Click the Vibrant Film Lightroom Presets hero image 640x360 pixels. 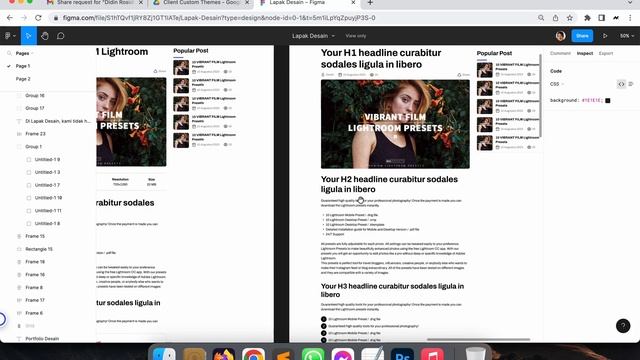click(395, 124)
